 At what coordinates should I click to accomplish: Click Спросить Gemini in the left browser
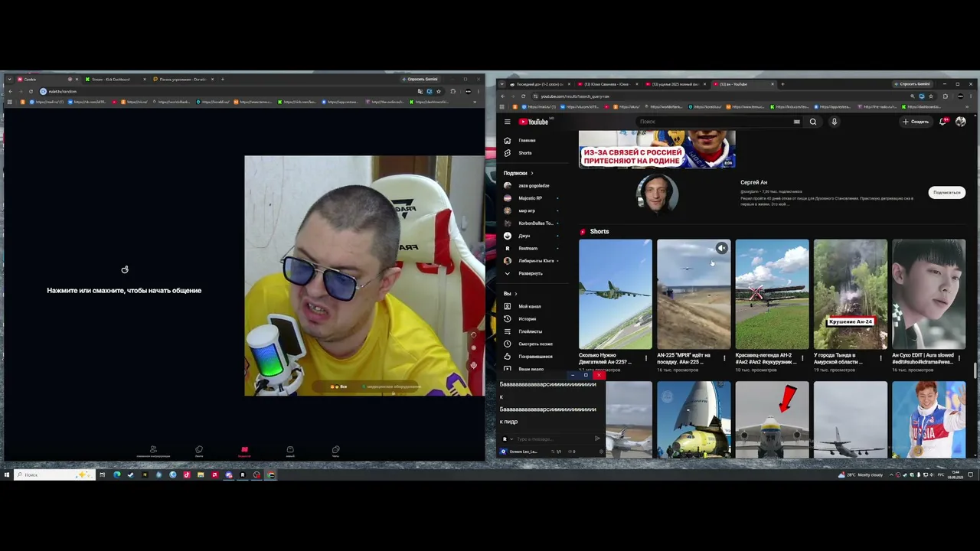click(x=420, y=79)
